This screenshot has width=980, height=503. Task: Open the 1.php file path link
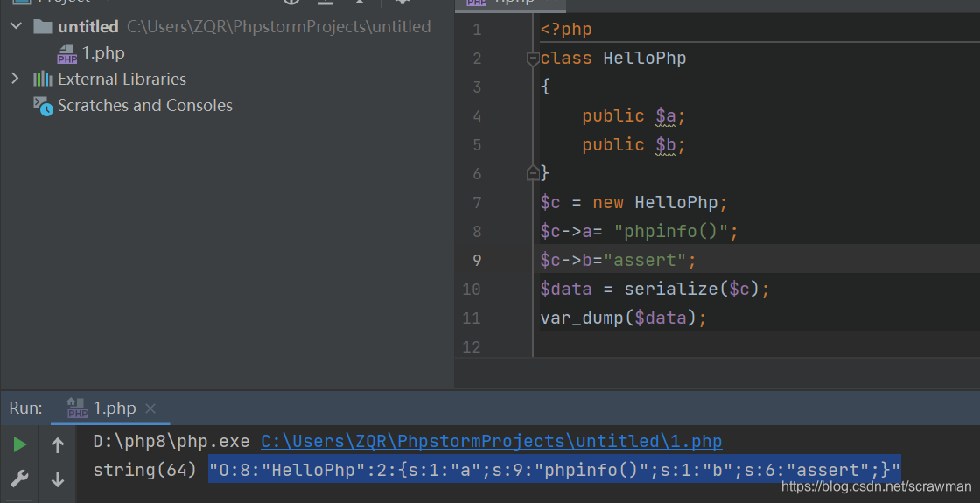coord(491,441)
